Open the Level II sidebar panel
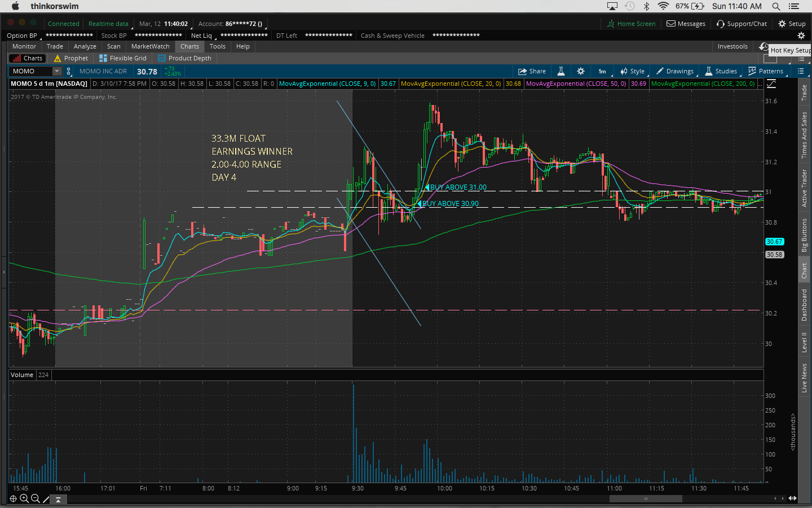812x508 pixels. [804, 342]
